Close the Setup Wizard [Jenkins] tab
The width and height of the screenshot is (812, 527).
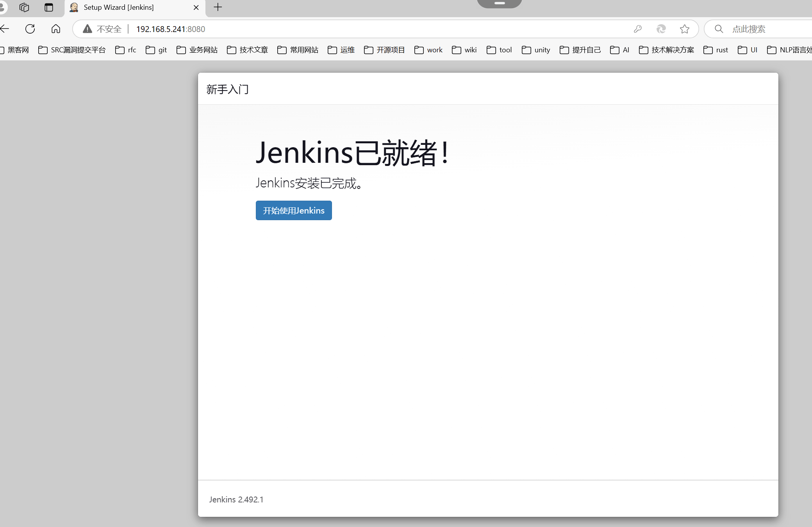tap(196, 7)
